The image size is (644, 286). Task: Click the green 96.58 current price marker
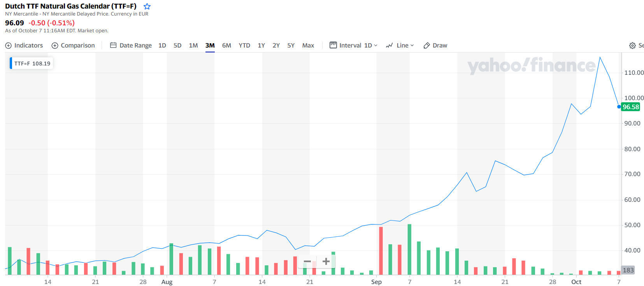pos(630,107)
